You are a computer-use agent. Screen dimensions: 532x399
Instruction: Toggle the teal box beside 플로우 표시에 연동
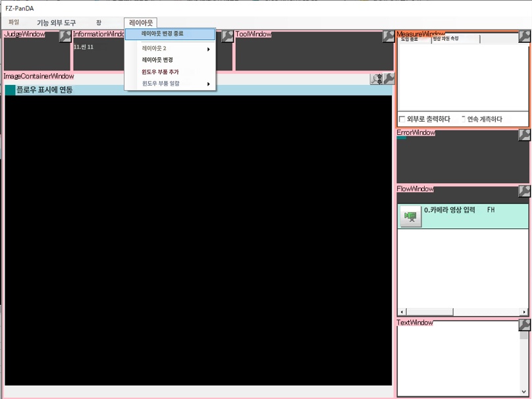point(10,90)
